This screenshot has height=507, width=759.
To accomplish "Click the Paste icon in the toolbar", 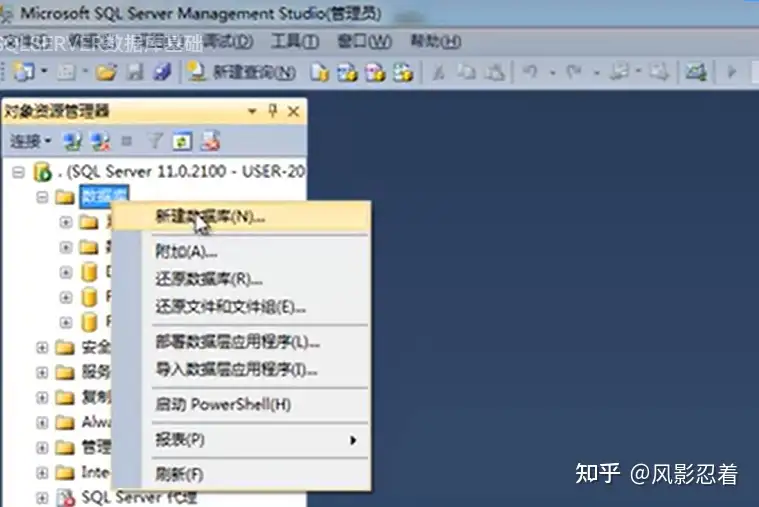I will pyautogui.click(x=495, y=72).
